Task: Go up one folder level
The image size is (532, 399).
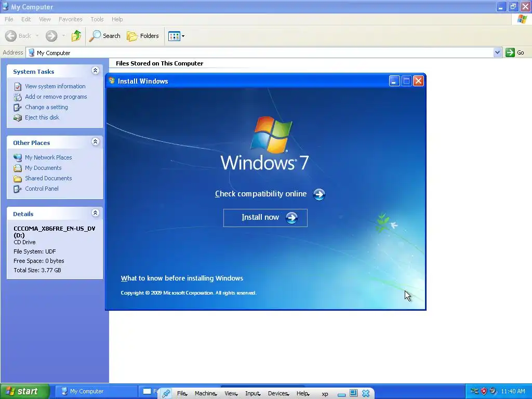Action: tap(76, 36)
